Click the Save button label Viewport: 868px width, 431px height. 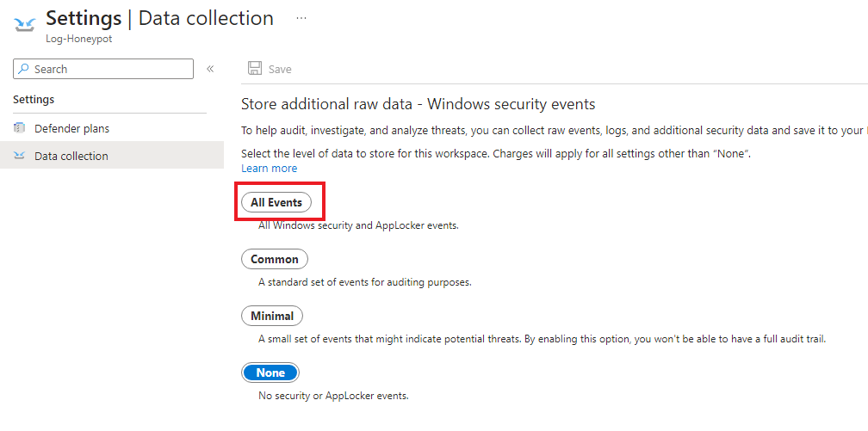coord(280,69)
